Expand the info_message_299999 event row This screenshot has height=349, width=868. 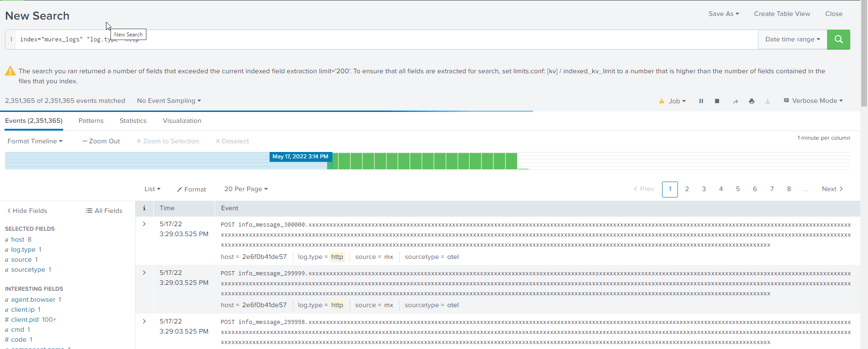(x=144, y=273)
